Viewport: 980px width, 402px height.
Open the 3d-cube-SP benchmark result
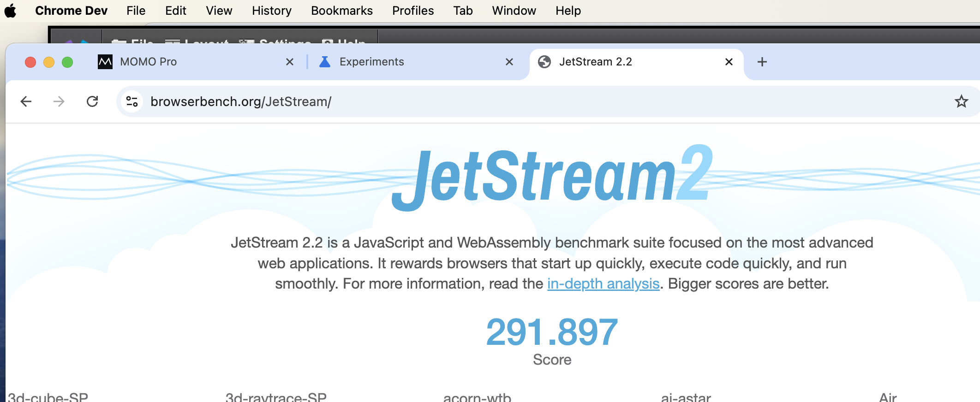[x=48, y=397]
